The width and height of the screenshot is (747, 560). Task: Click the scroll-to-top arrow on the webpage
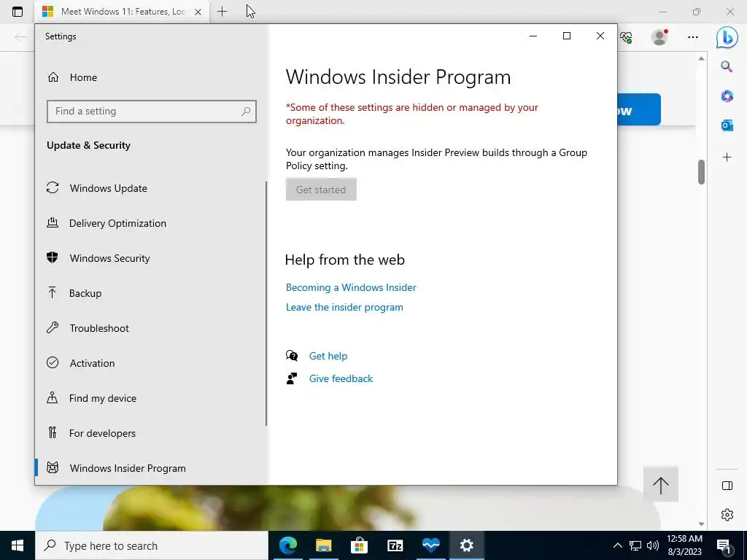click(x=661, y=484)
